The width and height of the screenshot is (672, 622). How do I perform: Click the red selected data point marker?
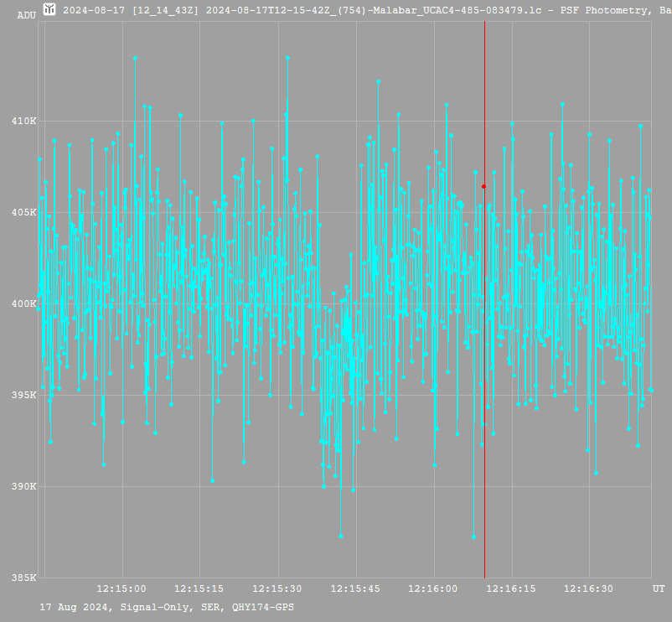click(x=483, y=186)
